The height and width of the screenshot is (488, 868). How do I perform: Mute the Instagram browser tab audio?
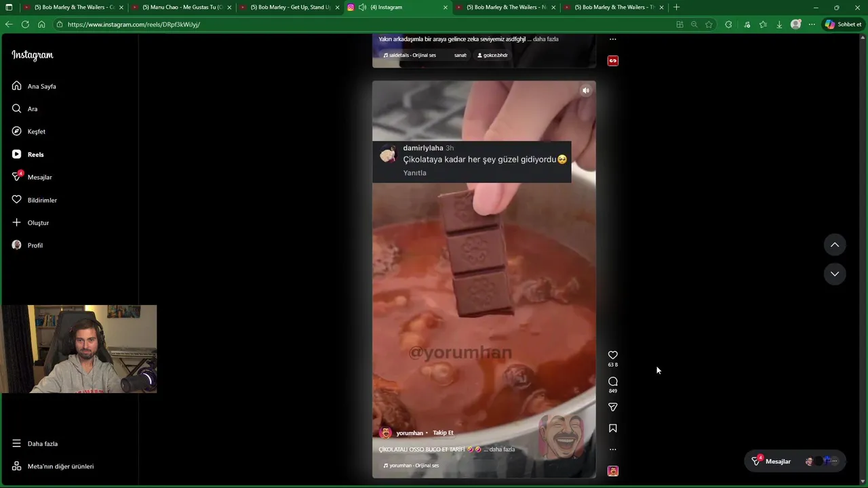point(363,7)
